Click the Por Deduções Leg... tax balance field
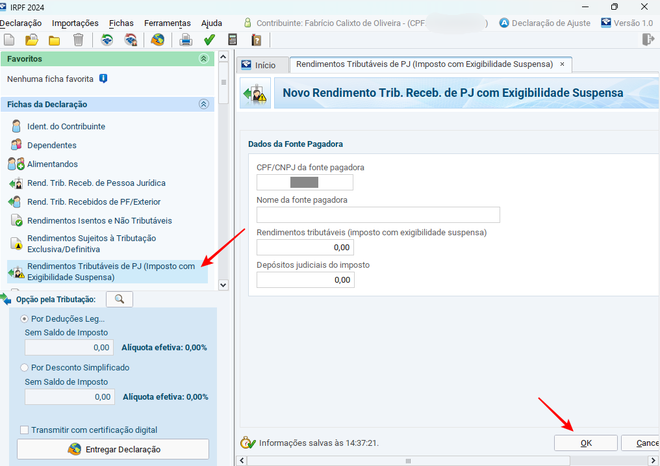The image size is (660, 466). tap(69, 348)
